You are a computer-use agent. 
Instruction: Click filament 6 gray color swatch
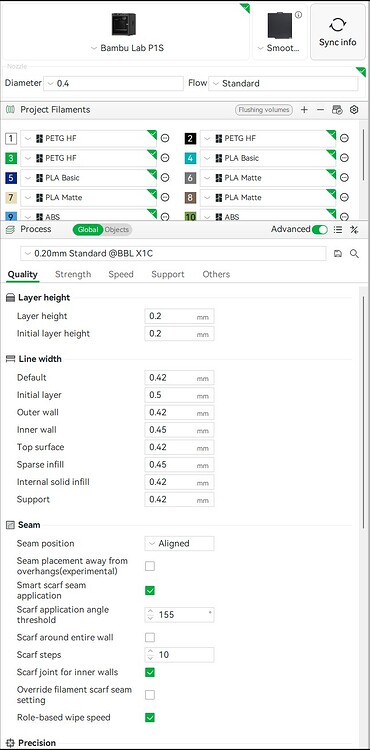coord(190,178)
